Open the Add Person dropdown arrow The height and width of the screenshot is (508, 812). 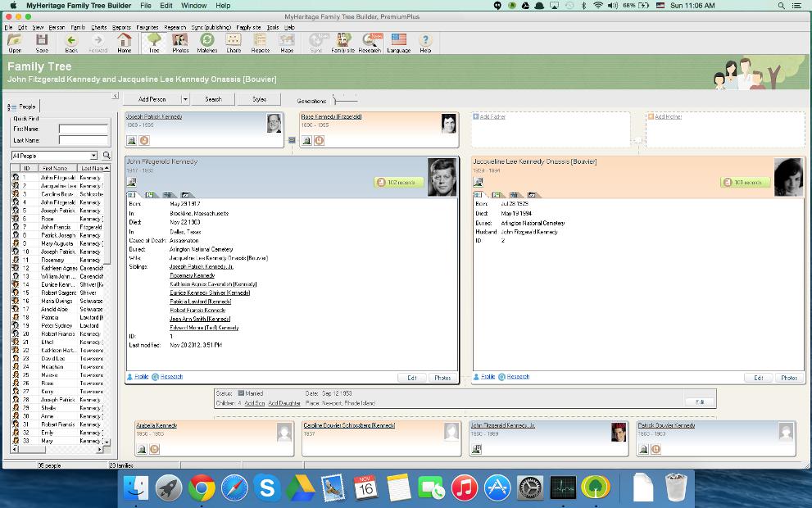tap(185, 99)
